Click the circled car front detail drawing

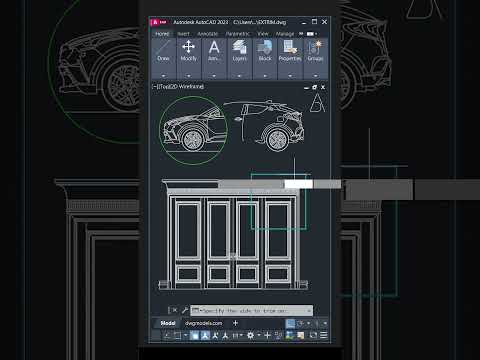coord(193,130)
